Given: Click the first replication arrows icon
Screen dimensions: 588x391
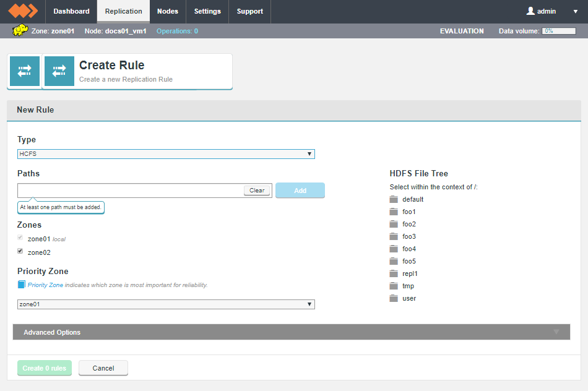Looking at the screenshot, I should point(24,71).
